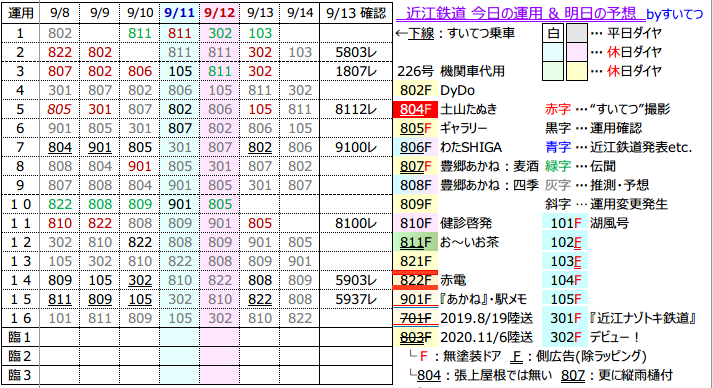Select the 5903レ confirmation cell

tap(356, 280)
